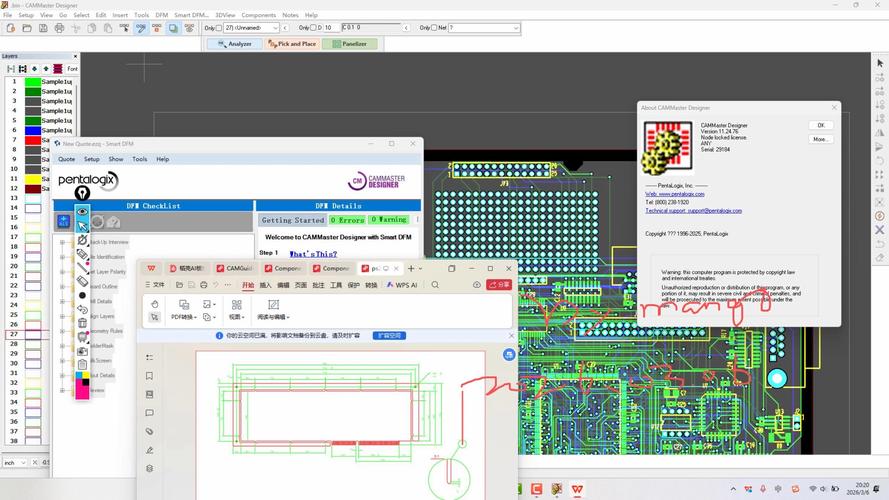Tick the Only checkbox beside the D code field
The image size is (889, 500).
313,28
